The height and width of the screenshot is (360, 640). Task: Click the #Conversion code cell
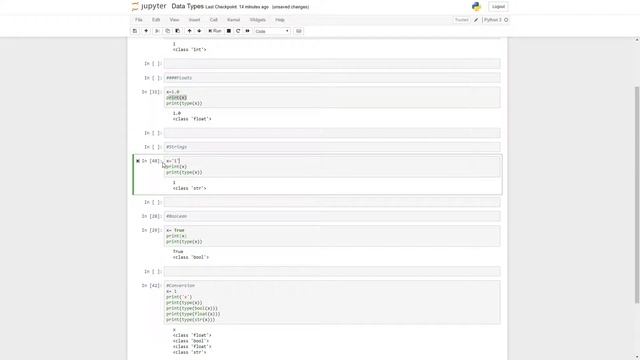332,302
